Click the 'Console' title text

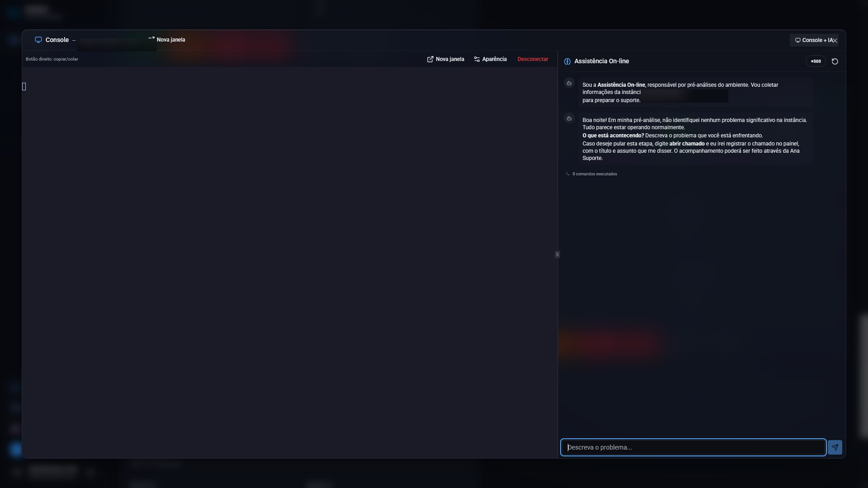click(57, 40)
